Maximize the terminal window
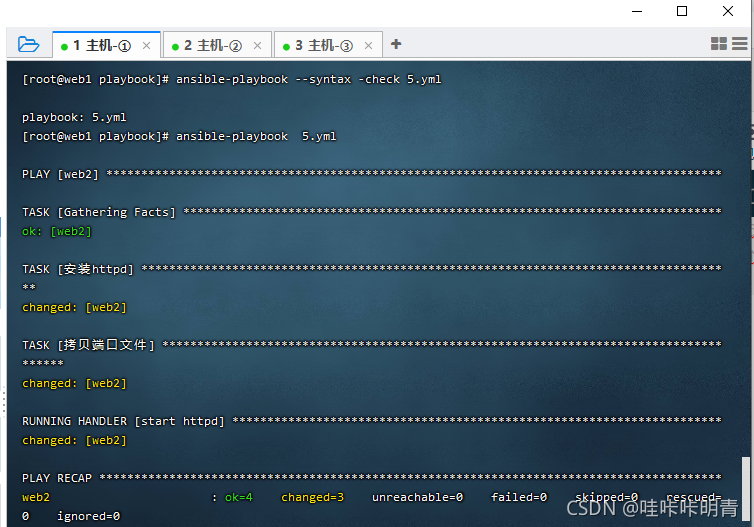The image size is (754, 527). click(x=682, y=11)
